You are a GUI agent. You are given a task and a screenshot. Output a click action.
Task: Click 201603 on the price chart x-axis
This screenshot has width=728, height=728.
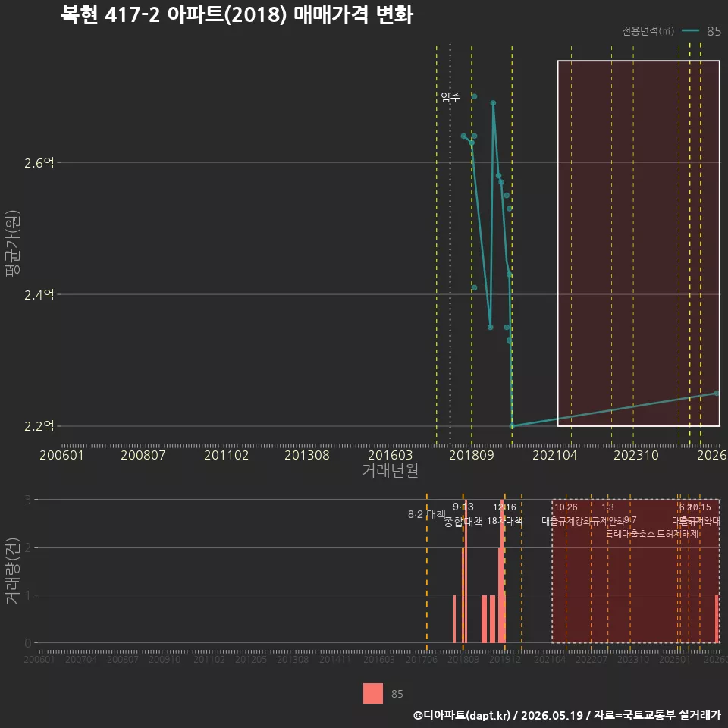(x=390, y=455)
